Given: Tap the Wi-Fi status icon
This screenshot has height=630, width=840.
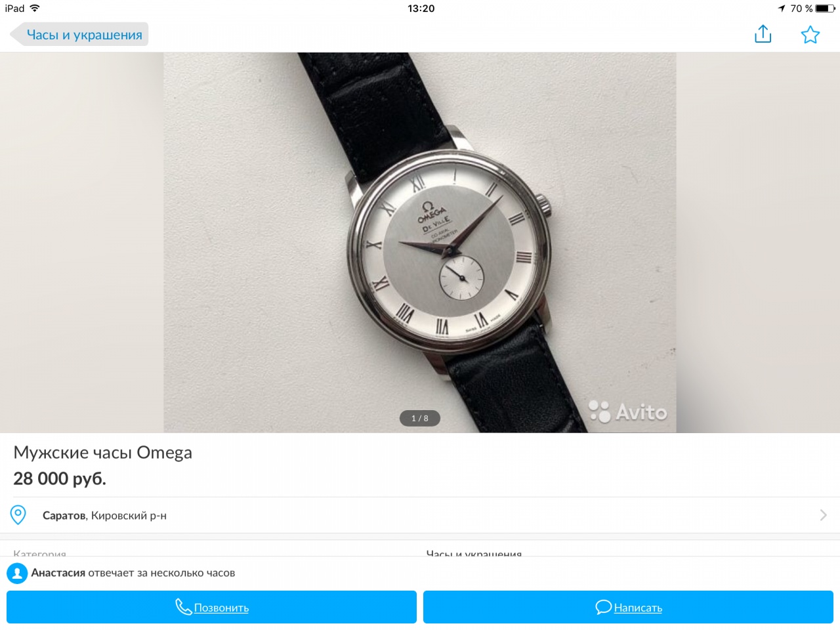Looking at the screenshot, I should point(35,9).
